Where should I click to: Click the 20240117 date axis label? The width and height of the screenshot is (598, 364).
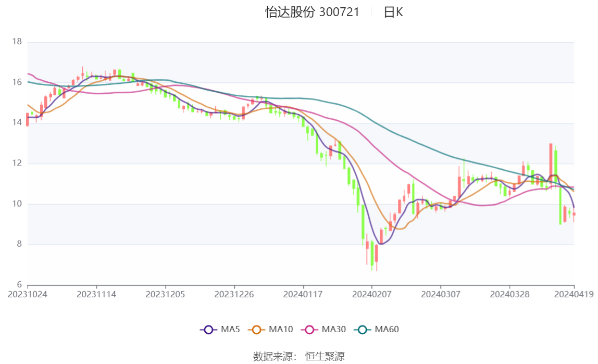303,294
